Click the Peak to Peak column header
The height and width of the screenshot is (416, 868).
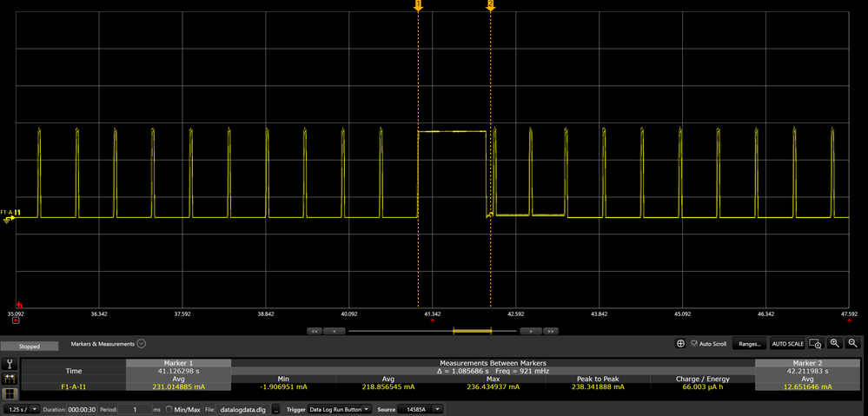coord(597,379)
